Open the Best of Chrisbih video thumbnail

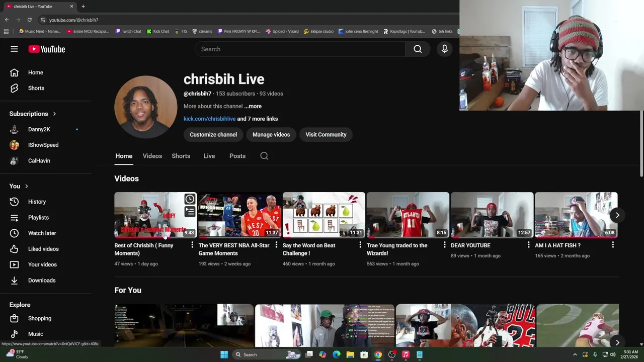point(155,215)
